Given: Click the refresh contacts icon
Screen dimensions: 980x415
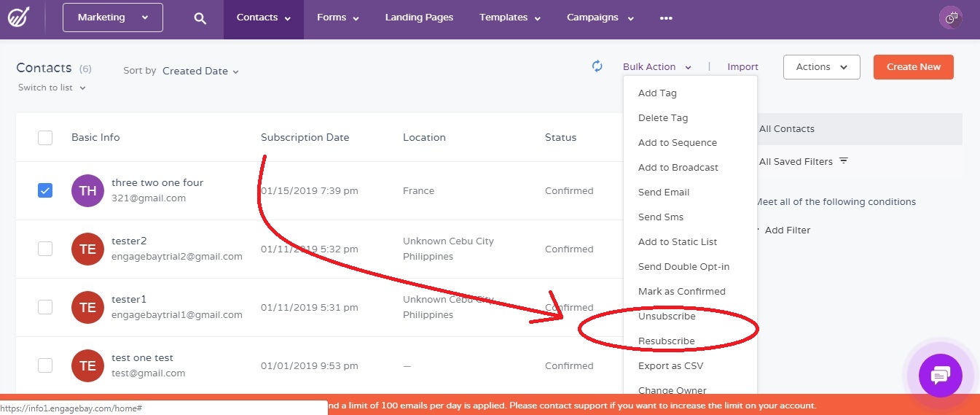Looking at the screenshot, I should 597,66.
